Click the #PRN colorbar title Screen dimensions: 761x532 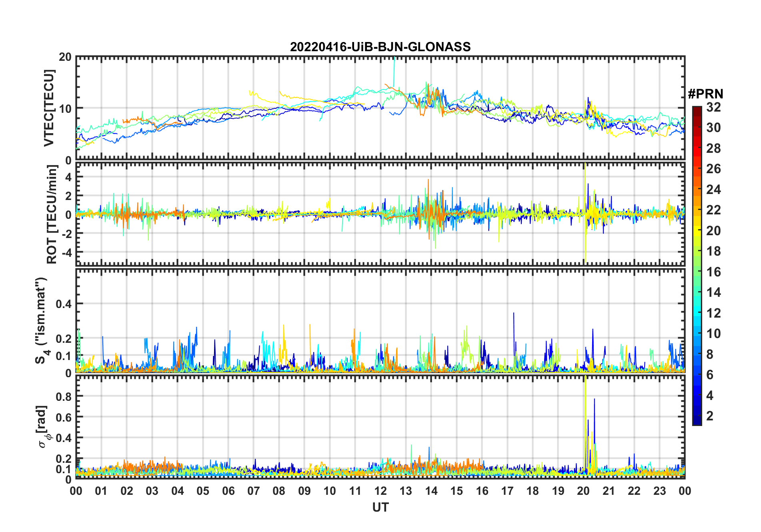tap(705, 94)
